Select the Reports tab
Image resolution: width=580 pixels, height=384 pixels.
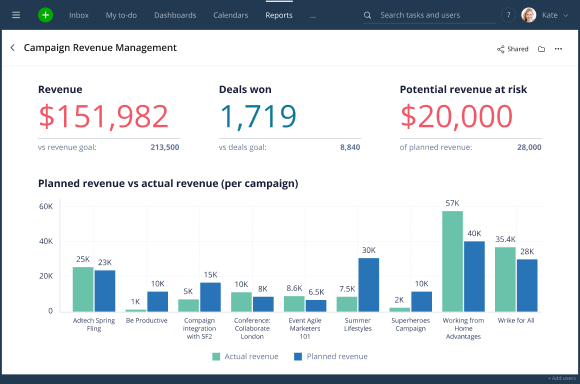pos(279,15)
